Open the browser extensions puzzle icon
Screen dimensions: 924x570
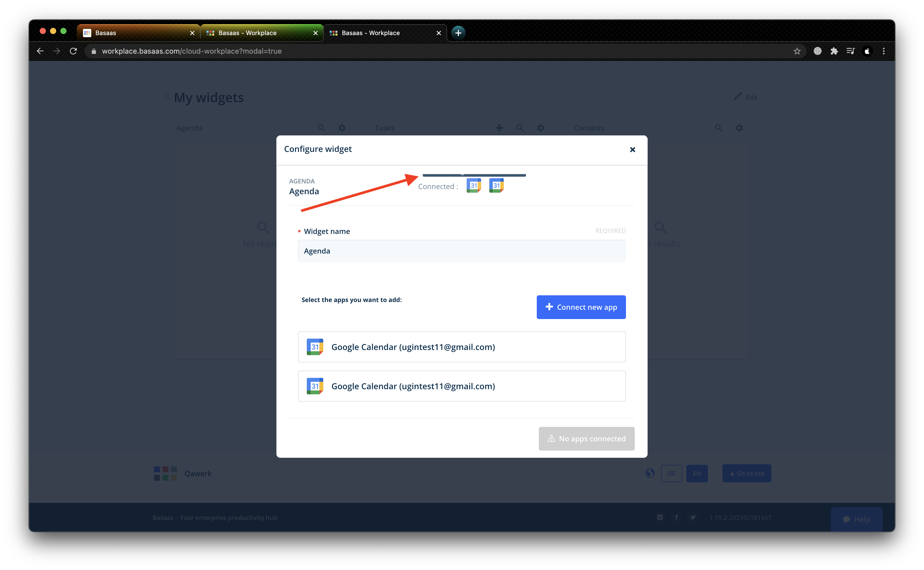click(834, 51)
